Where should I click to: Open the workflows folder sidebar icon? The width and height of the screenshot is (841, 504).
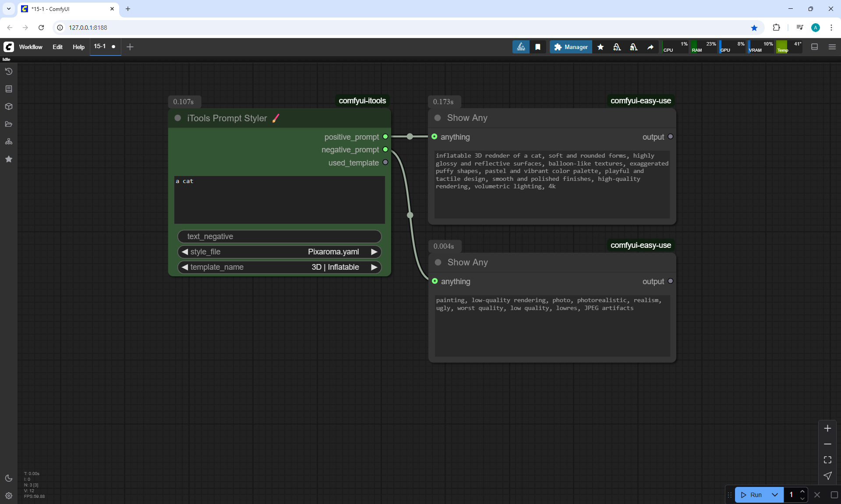pyautogui.click(x=8, y=124)
